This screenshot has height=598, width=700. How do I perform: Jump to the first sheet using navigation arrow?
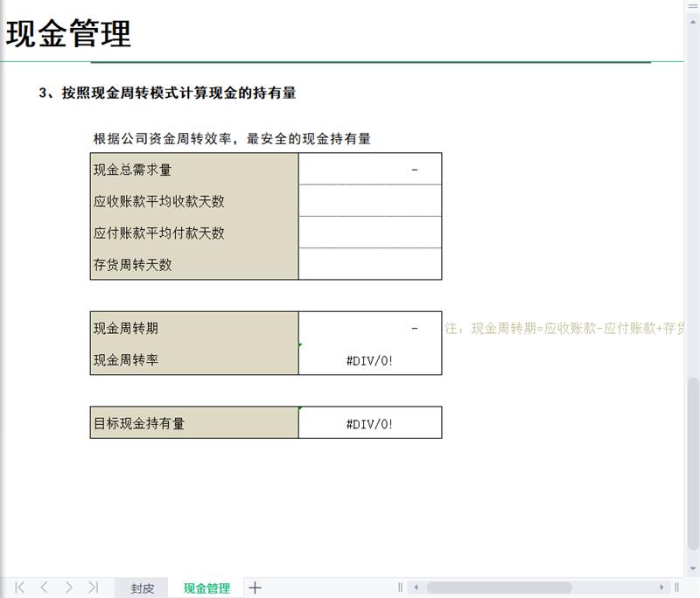pyautogui.click(x=19, y=588)
